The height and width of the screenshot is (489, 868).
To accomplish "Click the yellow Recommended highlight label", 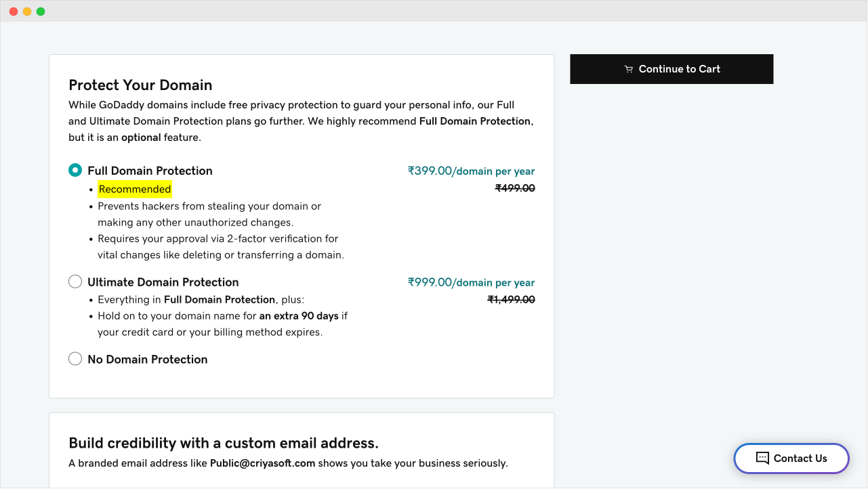I will (x=135, y=189).
